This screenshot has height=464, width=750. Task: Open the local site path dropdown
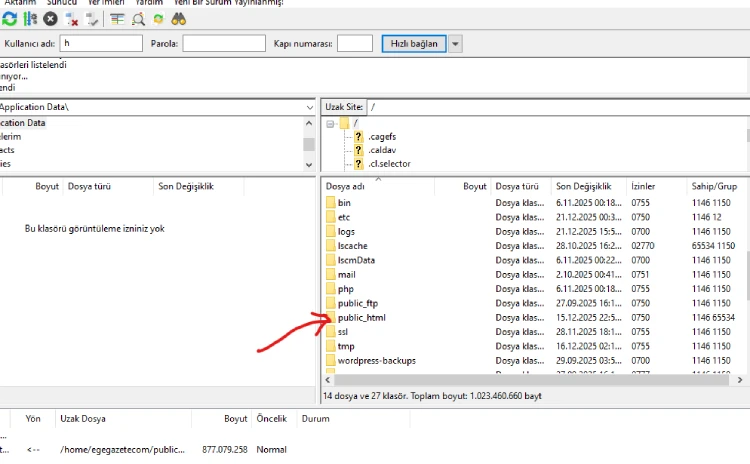click(309, 107)
